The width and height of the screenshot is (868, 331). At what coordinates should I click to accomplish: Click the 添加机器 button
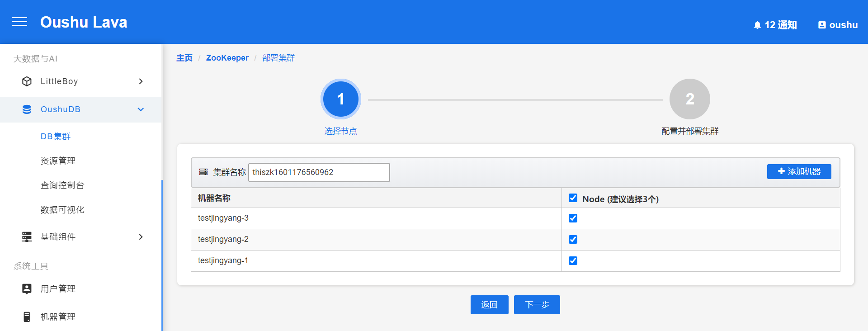pyautogui.click(x=799, y=171)
